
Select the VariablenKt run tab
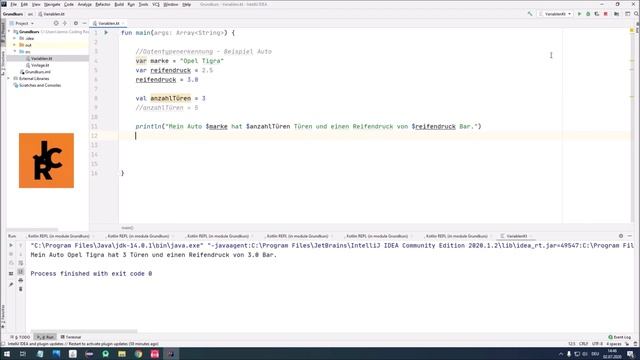pyautogui.click(x=516, y=236)
